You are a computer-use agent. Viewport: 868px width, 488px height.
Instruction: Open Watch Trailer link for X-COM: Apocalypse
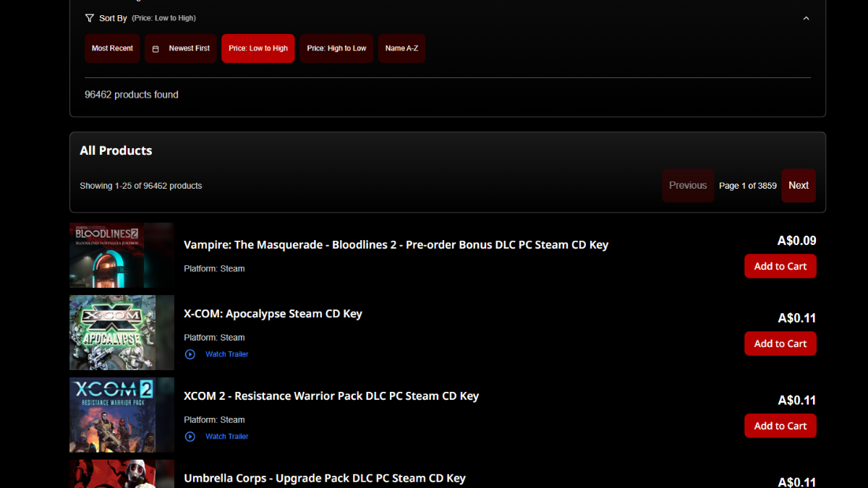coord(226,354)
